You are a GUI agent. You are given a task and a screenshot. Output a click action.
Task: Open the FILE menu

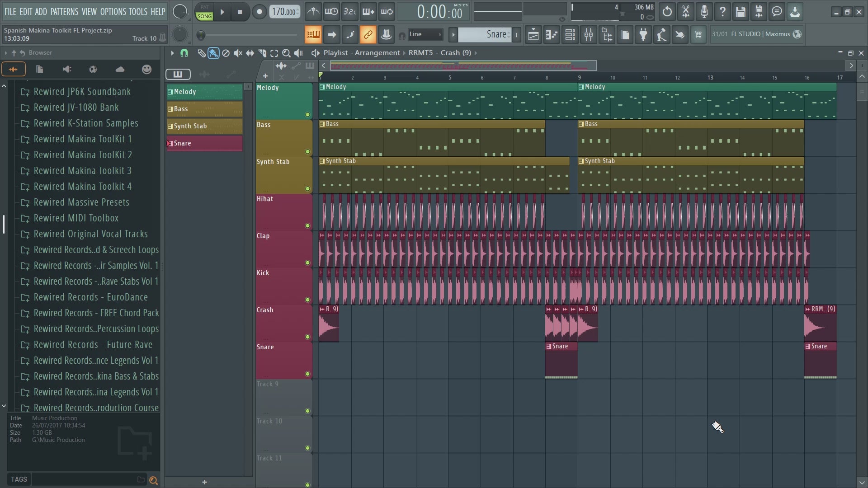click(10, 12)
